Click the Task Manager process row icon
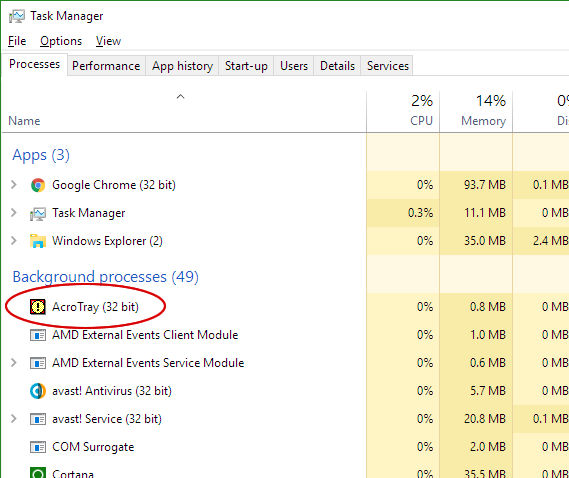569x478 pixels. pyautogui.click(x=38, y=213)
